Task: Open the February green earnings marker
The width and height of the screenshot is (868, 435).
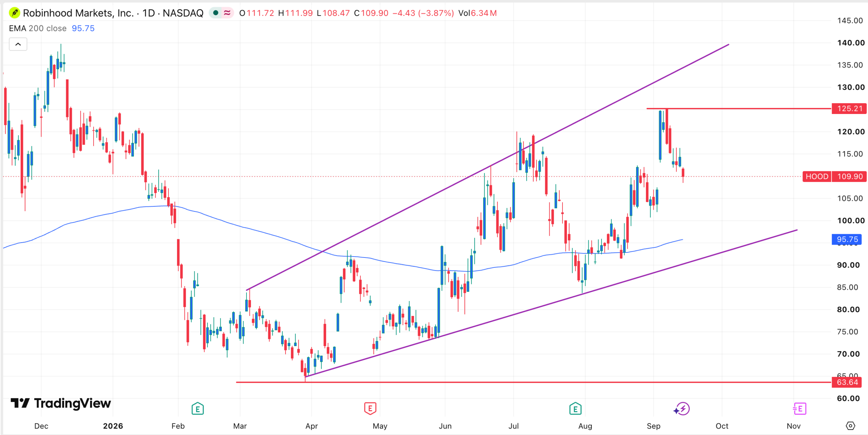Action: pos(197,409)
